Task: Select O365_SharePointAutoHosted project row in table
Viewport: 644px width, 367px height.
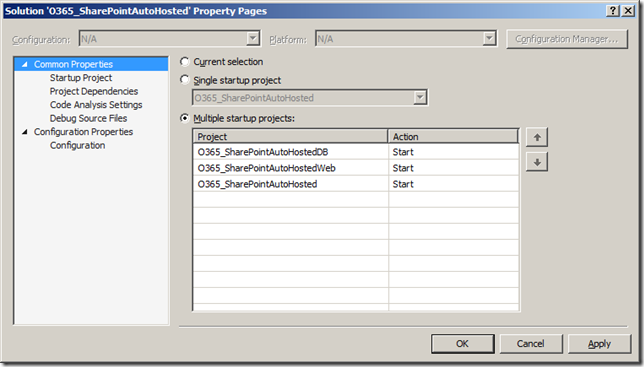Action: (x=290, y=184)
